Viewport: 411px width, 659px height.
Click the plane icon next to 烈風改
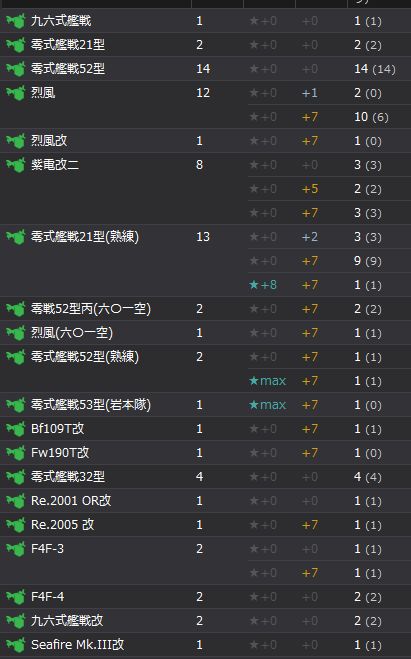pyautogui.click(x=16, y=141)
